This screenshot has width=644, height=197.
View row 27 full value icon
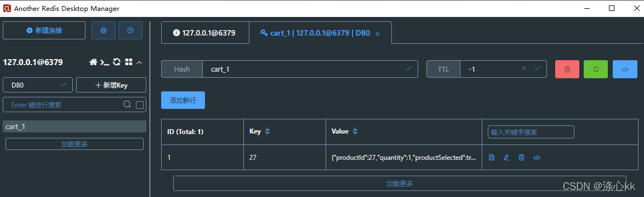492,157
